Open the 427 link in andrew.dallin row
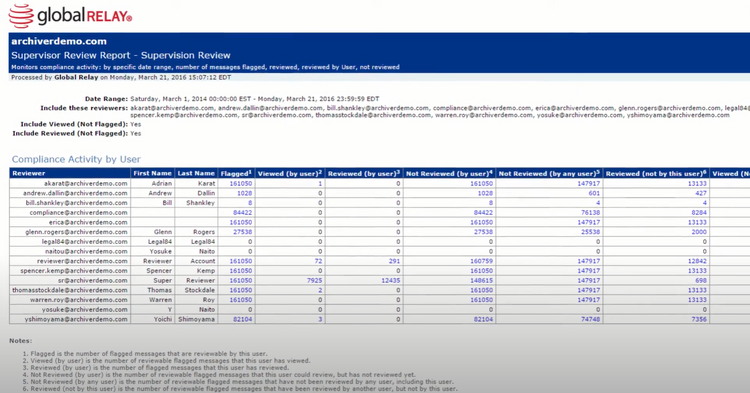 pos(701,193)
